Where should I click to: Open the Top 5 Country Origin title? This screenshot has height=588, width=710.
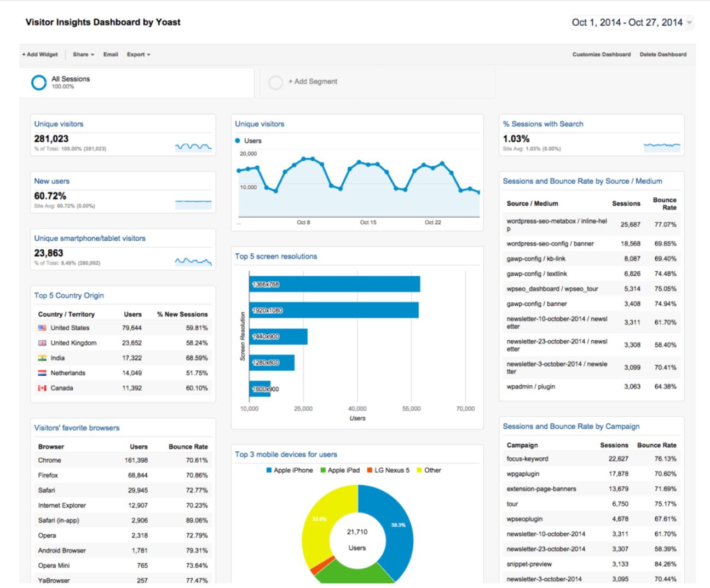[x=69, y=295]
